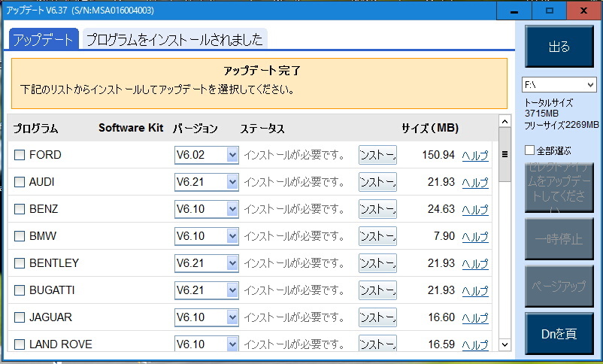The height and width of the screenshot is (364, 603).
Task: Click the list scrollbar down arrow
Action: [x=505, y=344]
